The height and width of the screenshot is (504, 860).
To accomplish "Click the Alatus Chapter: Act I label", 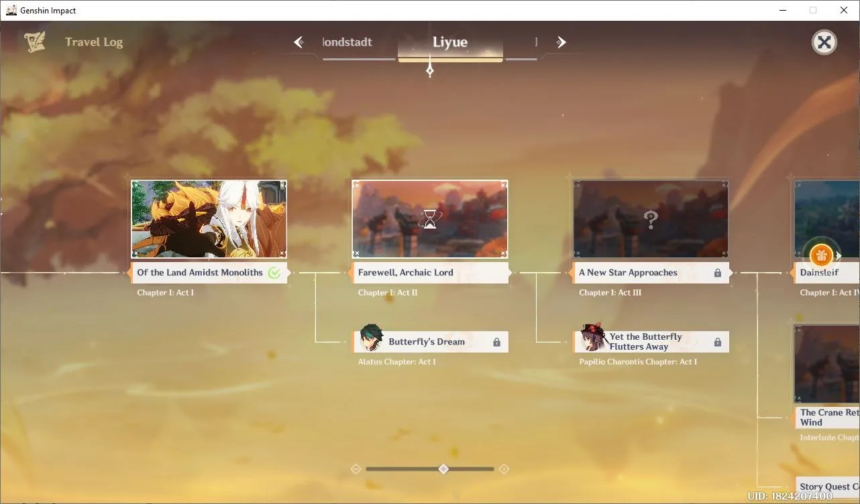I will [397, 362].
